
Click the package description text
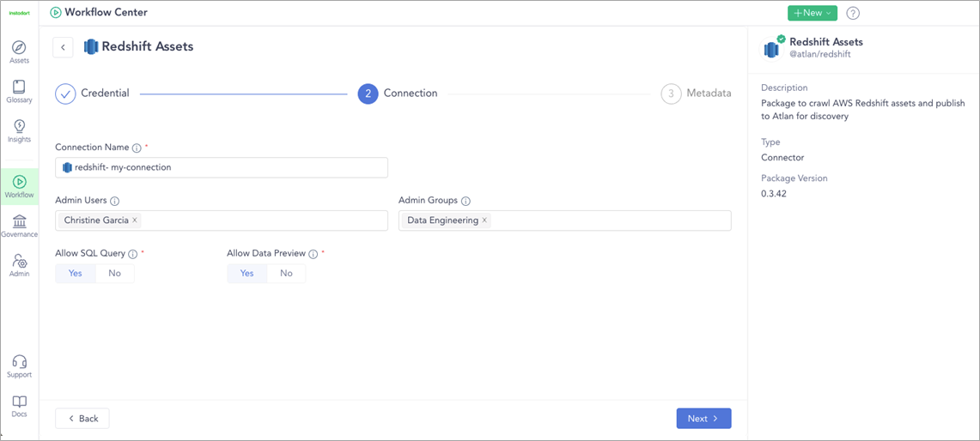[863, 109]
